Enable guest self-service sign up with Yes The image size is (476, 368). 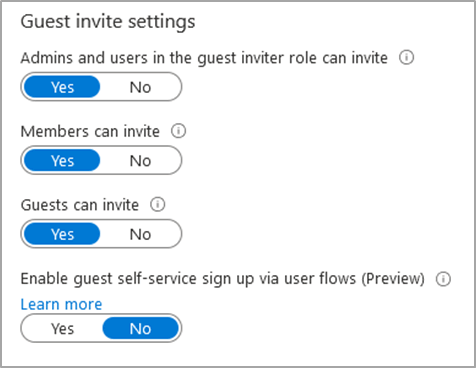[62, 329]
